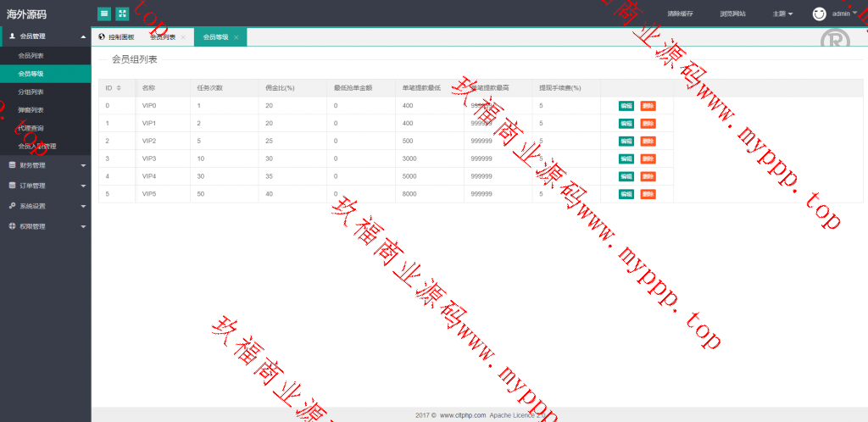Click the green 编辑 button for VIP0
Viewport: 868px width, 422px height.
click(626, 106)
